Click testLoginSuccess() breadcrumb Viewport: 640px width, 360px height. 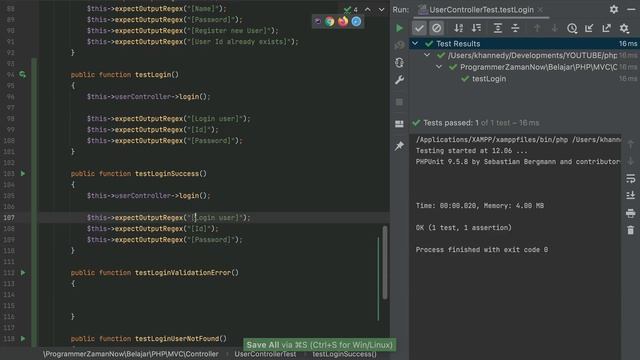coord(344,354)
